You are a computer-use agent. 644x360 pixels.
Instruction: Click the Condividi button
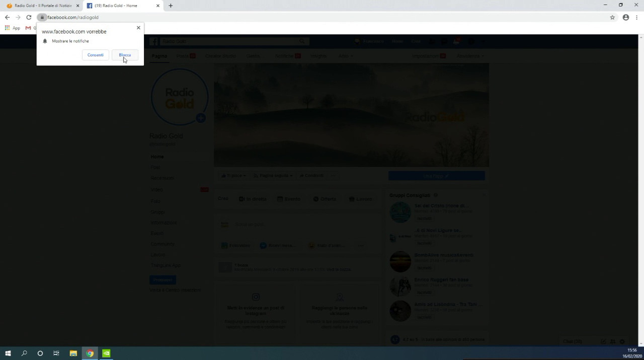pyautogui.click(x=311, y=176)
